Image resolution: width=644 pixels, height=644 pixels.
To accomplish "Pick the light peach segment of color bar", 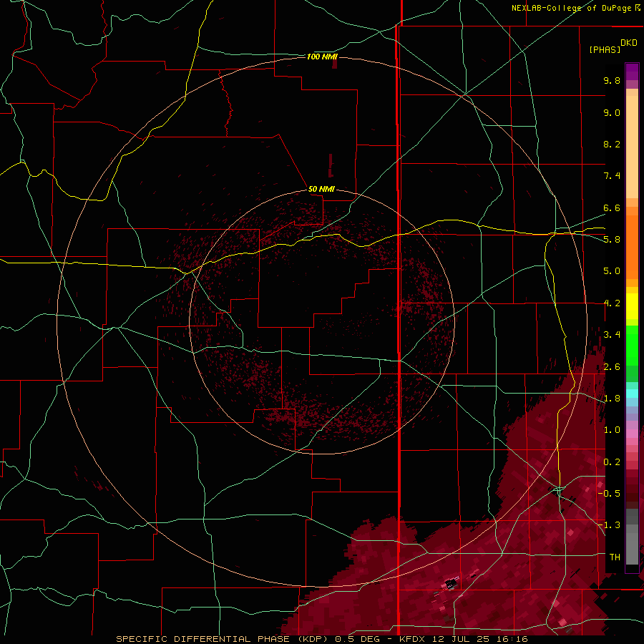I will coord(632,147).
